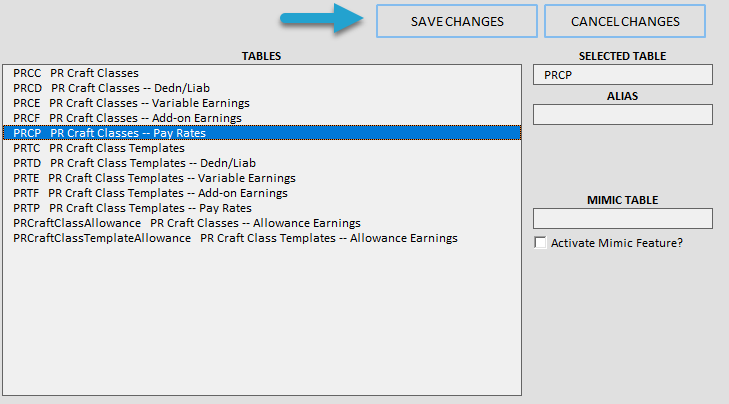Select PRCF PR Craft Classes -- Add-on Earnings

pyautogui.click(x=262, y=118)
